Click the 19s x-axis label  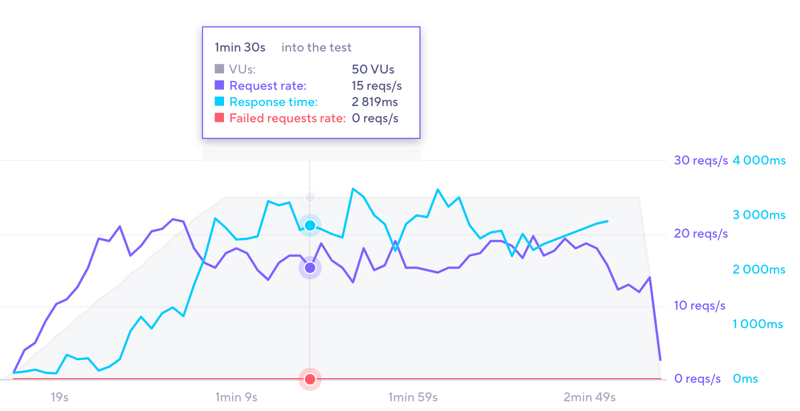pyautogui.click(x=60, y=398)
